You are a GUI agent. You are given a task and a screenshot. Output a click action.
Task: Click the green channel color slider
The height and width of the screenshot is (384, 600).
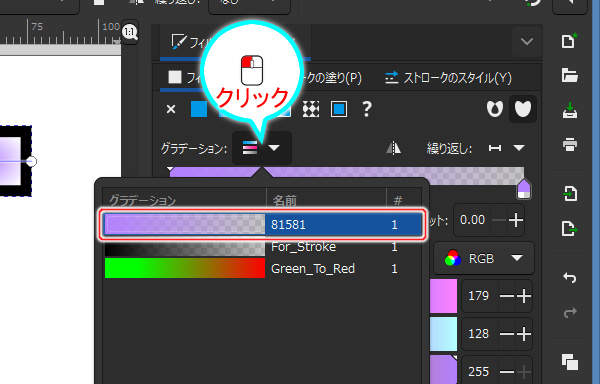pos(443,334)
